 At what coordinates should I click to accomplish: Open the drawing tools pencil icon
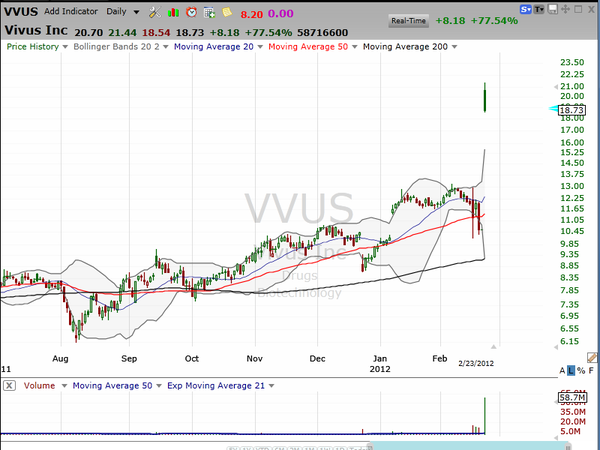[592, 358]
